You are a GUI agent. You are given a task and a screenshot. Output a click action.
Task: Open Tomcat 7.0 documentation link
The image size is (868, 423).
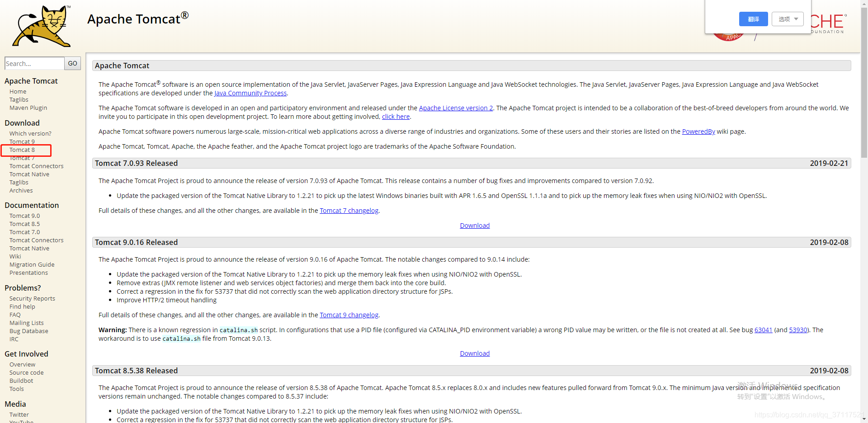click(25, 232)
